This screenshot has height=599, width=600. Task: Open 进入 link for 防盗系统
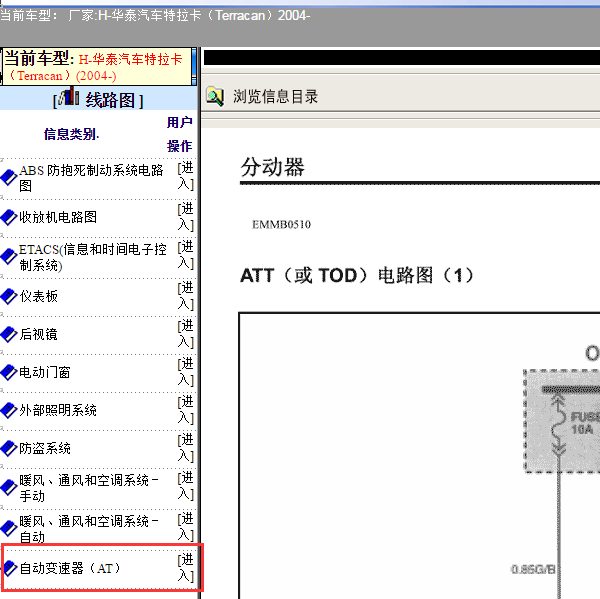click(186, 448)
